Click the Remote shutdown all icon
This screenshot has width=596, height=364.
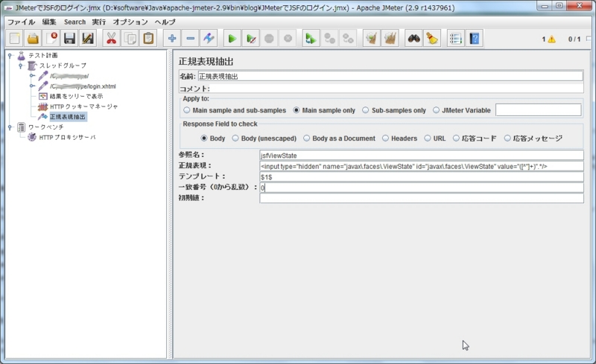(x=348, y=39)
